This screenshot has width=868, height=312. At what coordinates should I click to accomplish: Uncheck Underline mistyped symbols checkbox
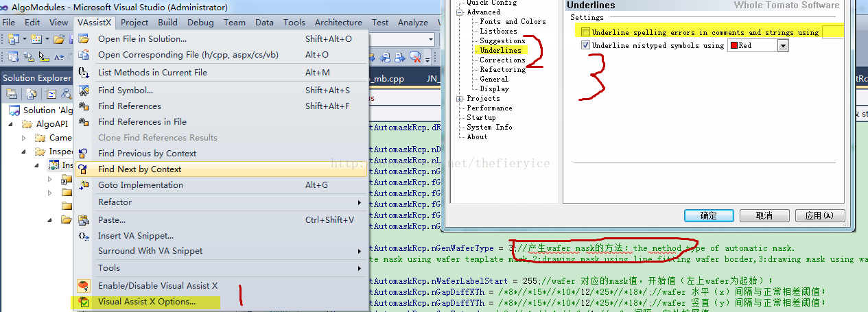pos(585,45)
